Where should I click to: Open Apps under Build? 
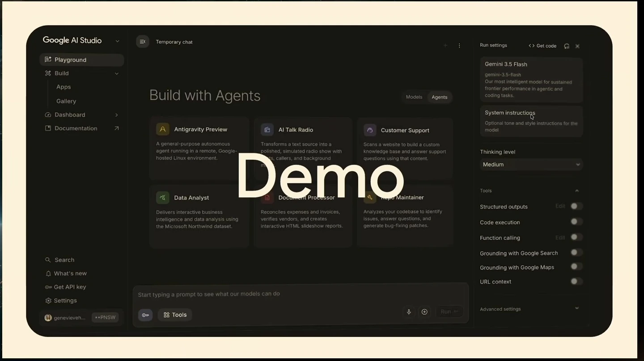(64, 87)
